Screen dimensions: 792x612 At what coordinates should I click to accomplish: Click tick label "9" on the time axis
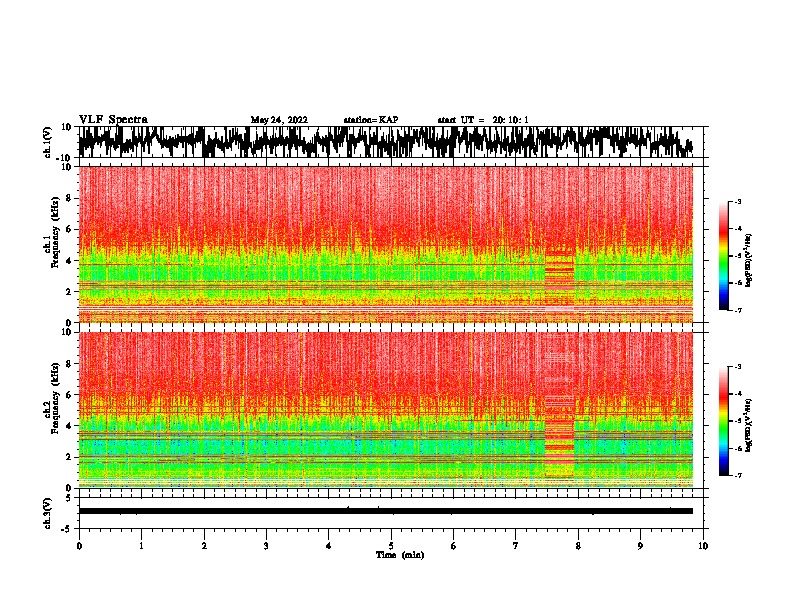[x=640, y=546]
